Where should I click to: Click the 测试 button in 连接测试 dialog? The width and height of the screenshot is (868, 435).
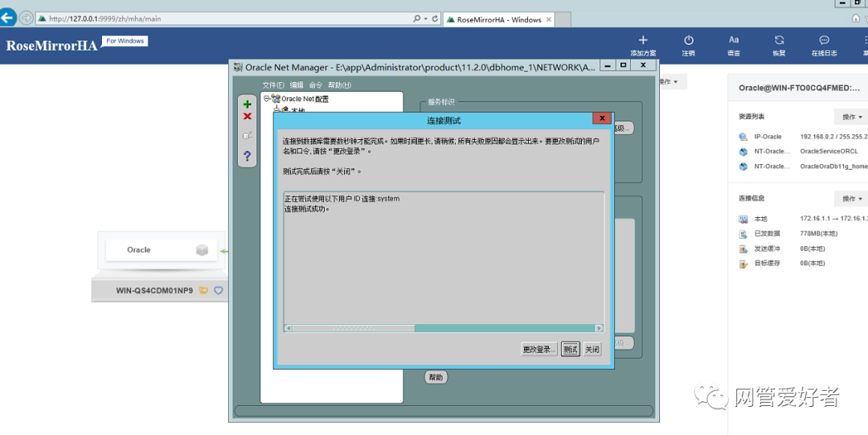pyautogui.click(x=570, y=349)
